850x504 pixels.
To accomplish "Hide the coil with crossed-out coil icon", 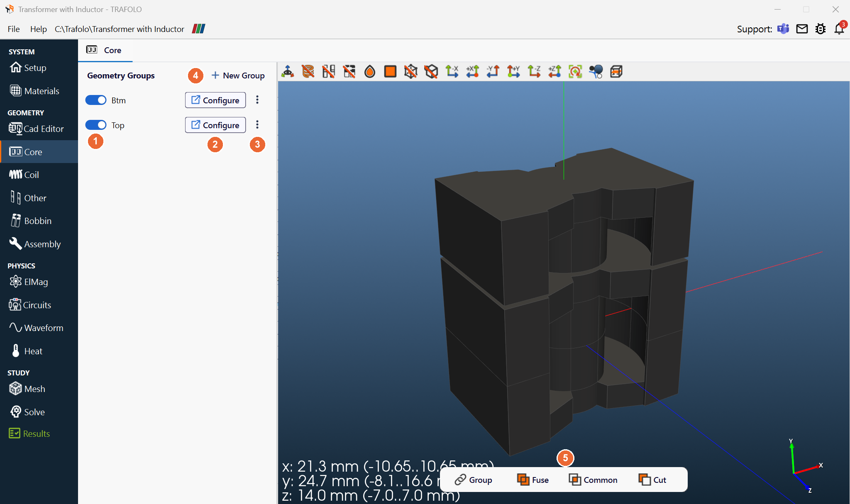I will tap(308, 71).
